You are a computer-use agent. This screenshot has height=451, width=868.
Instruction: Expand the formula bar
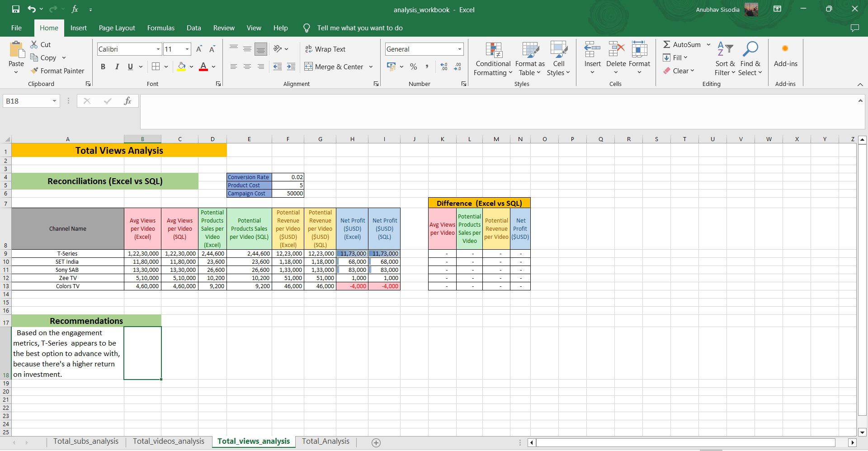tap(860, 100)
